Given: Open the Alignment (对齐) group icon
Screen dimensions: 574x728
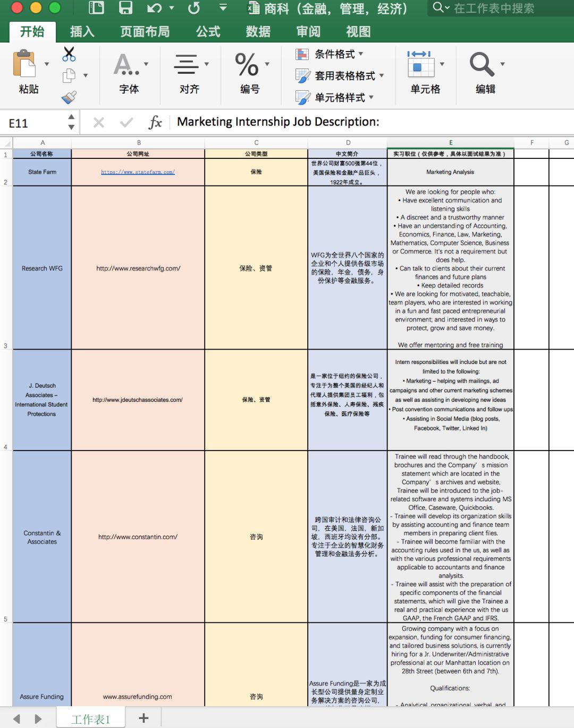Looking at the screenshot, I should (x=186, y=64).
